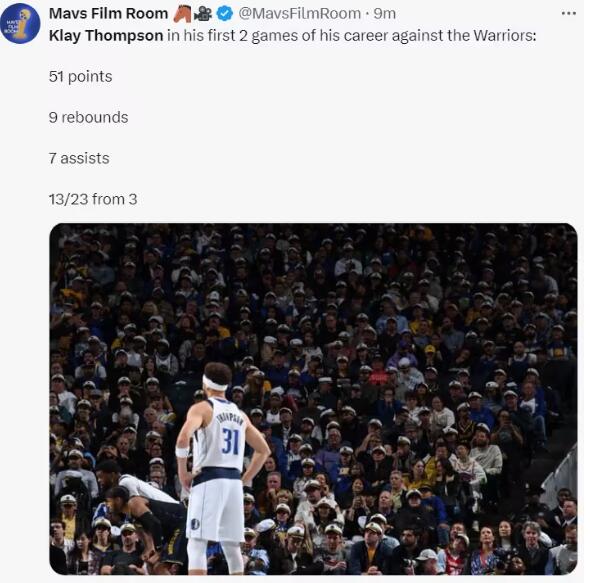Click the THOMPSON name on jersey
The image size is (590, 583).
point(230,418)
